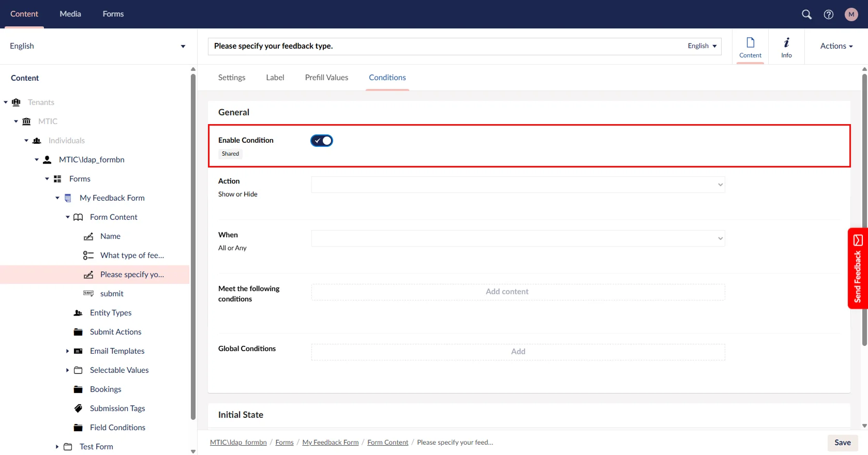
Task: Open the Media section in top menu
Action: [70, 14]
